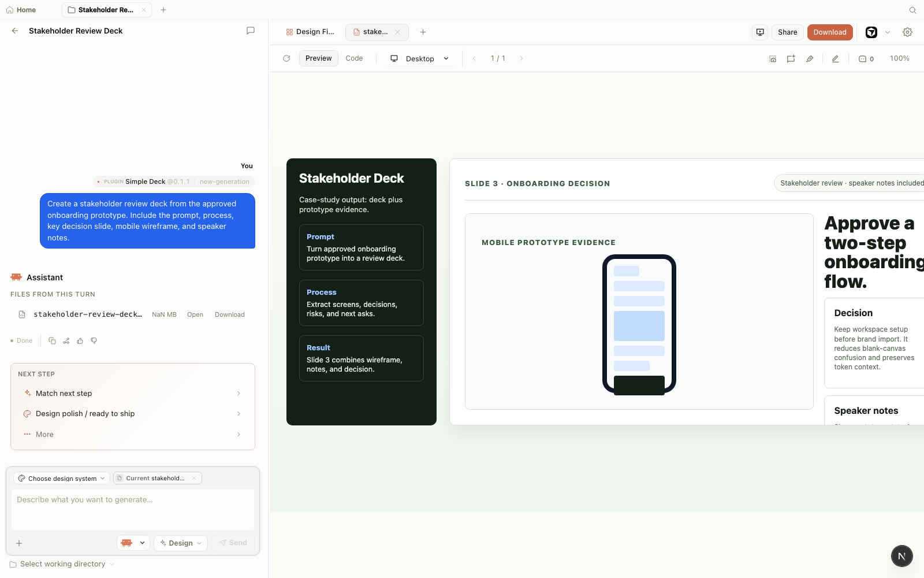Give thumbs up to the response
The height and width of the screenshot is (578, 924).
click(80, 341)
